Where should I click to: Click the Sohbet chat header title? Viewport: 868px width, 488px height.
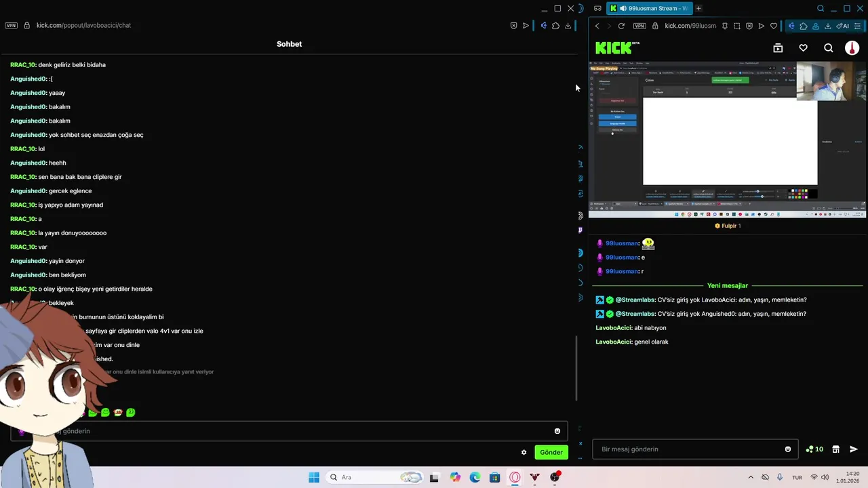coord(289,44)
